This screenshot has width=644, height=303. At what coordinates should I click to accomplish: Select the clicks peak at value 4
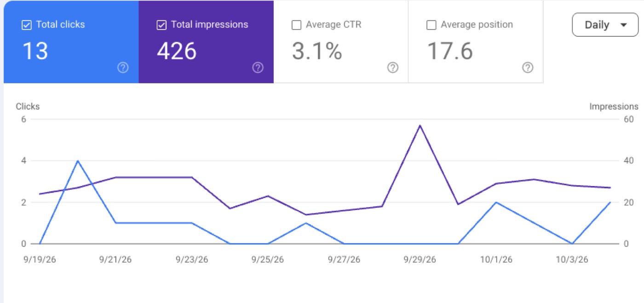[78, 161]
